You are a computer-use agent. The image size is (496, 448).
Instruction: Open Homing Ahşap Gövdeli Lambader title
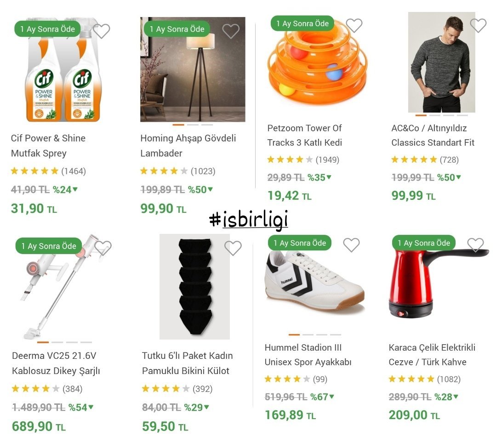point(188,146)
